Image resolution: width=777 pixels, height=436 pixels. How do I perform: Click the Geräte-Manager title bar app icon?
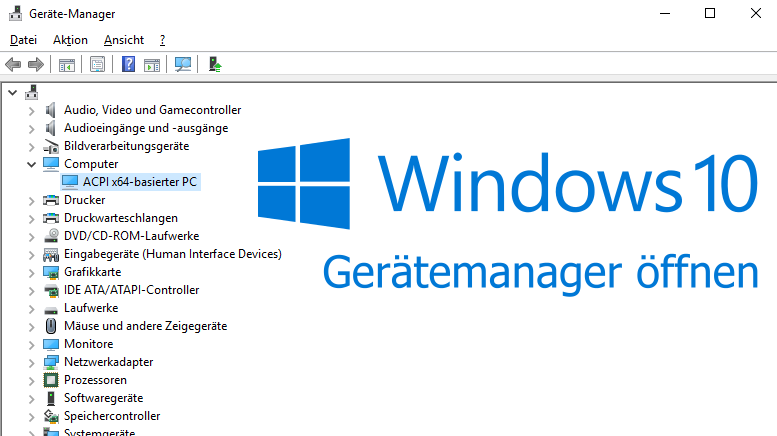pos(15,13)
